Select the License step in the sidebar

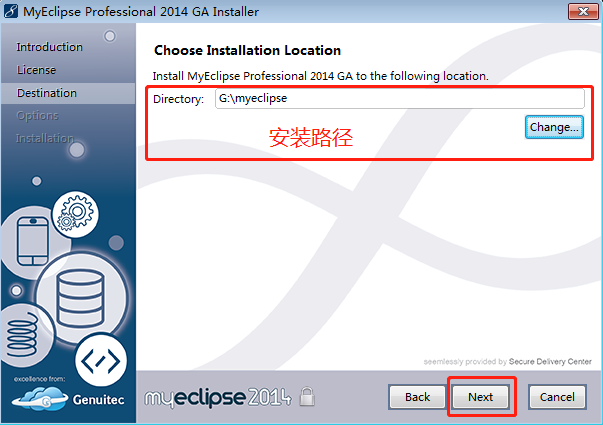36,70
